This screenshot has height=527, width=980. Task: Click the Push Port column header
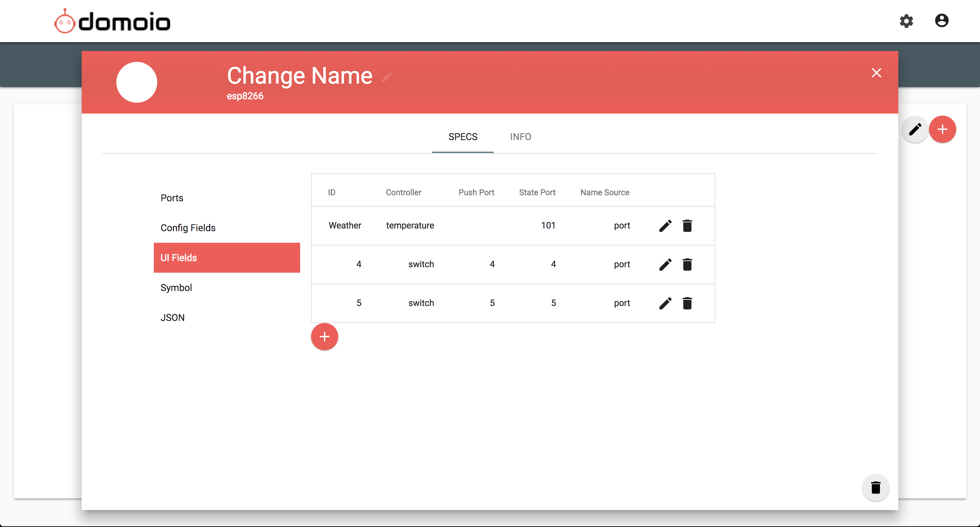(476, 192)
